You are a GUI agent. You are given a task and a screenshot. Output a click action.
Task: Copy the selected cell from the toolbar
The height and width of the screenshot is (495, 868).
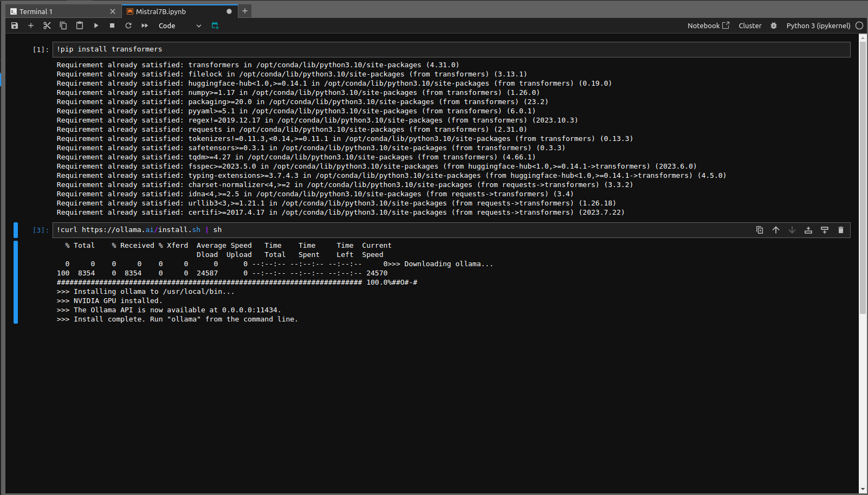coord(63,25)
